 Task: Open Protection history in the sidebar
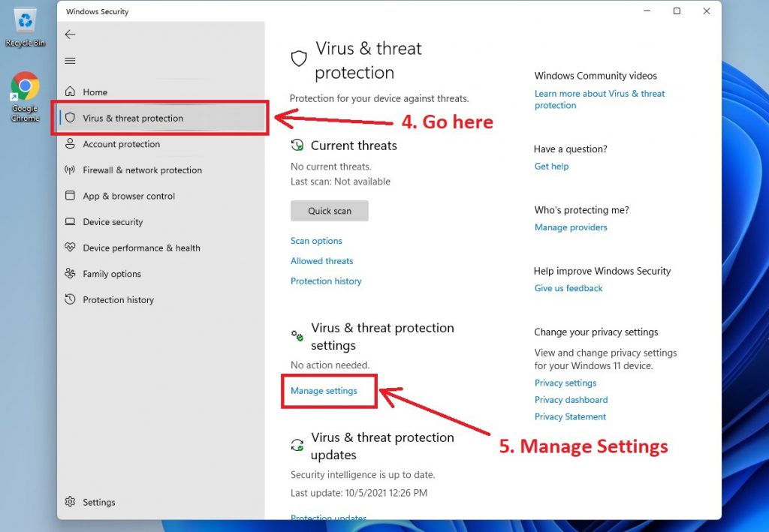click(x=161, y=300)
